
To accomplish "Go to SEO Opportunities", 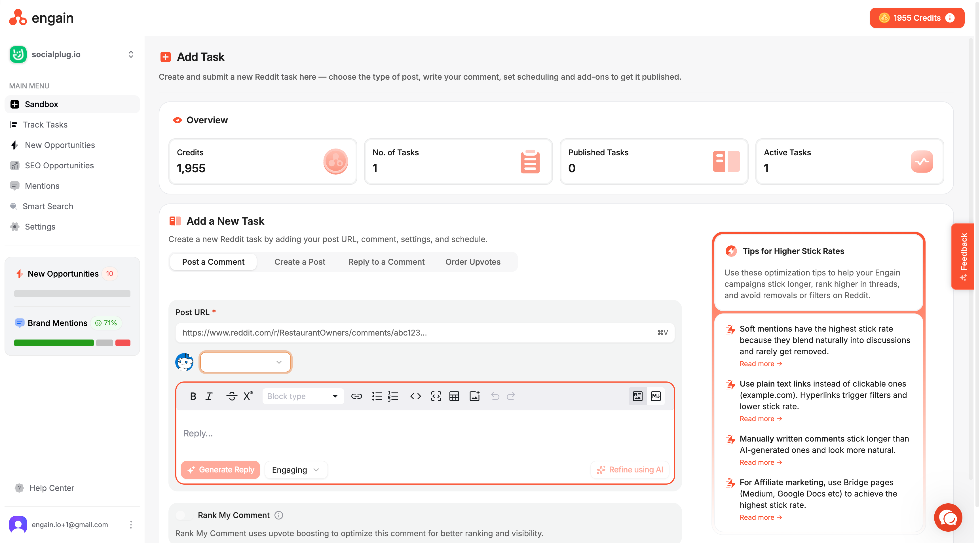I will coord(72,166).
